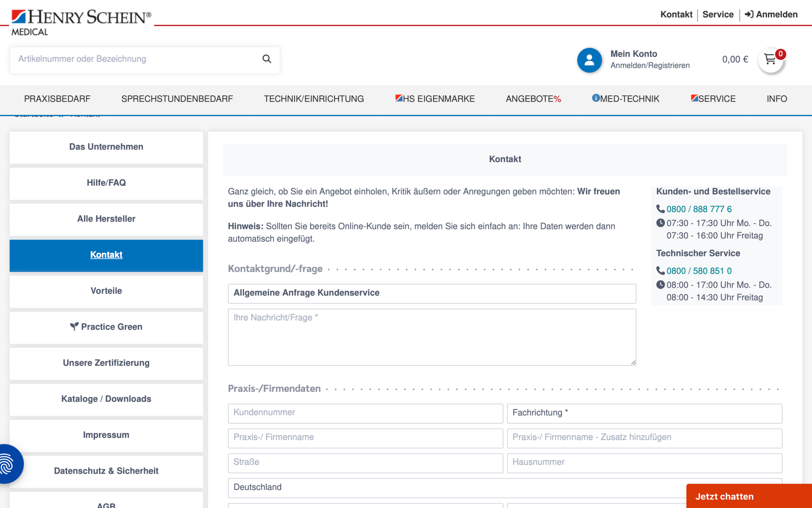Image resolution: width=812 pixels, height=508 pixels.
Task: Click the phone icon beside 0800 / 580 851 0
Action: [x=660, y=271]
